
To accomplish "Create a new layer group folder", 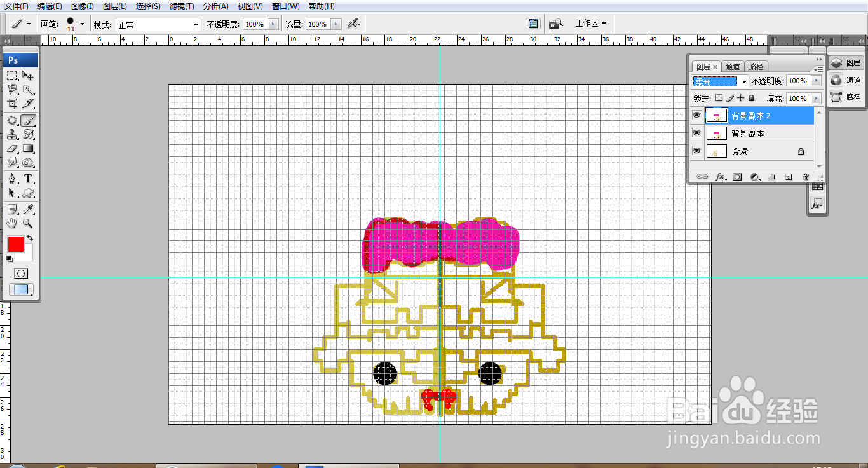I will point(771,177).
